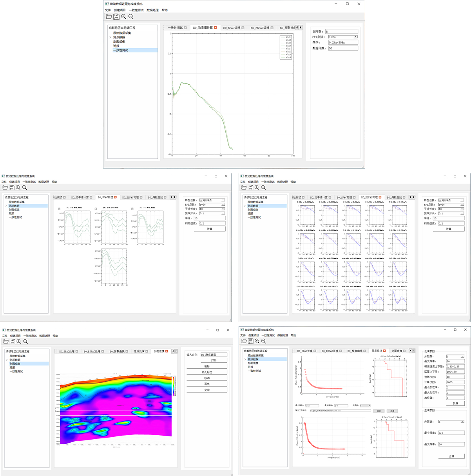Click the 反演 button under the inversion parameters
The width and height of the screenshot is (471, 476).
click(455, 403)
